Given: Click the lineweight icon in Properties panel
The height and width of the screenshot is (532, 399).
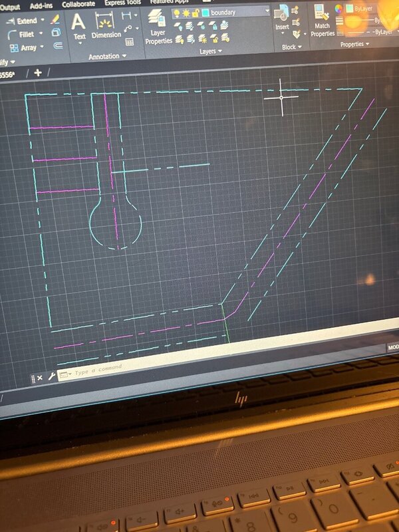Looking at the screenshot, I should click(340, 21).
